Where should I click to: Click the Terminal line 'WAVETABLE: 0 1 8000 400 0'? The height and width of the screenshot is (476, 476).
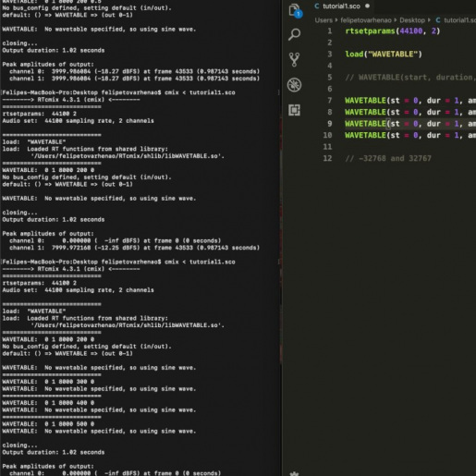click(48, 403)
